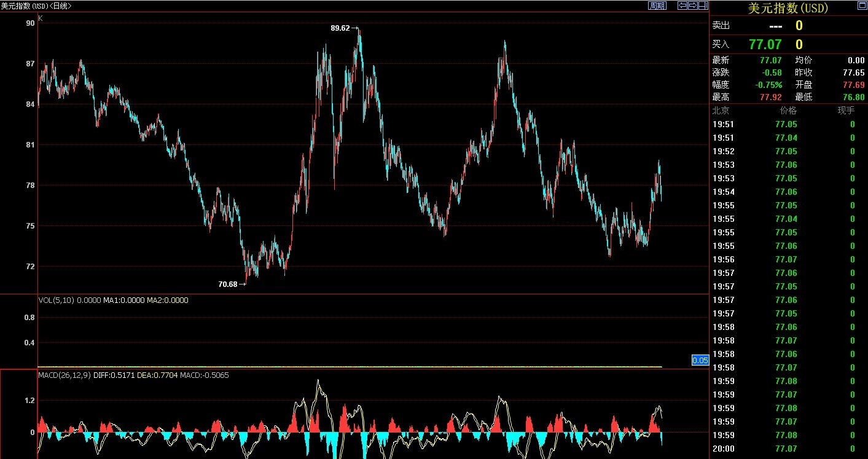
Task: Click the 0.4 volume axis label
Action: click(x=29, y=343)
